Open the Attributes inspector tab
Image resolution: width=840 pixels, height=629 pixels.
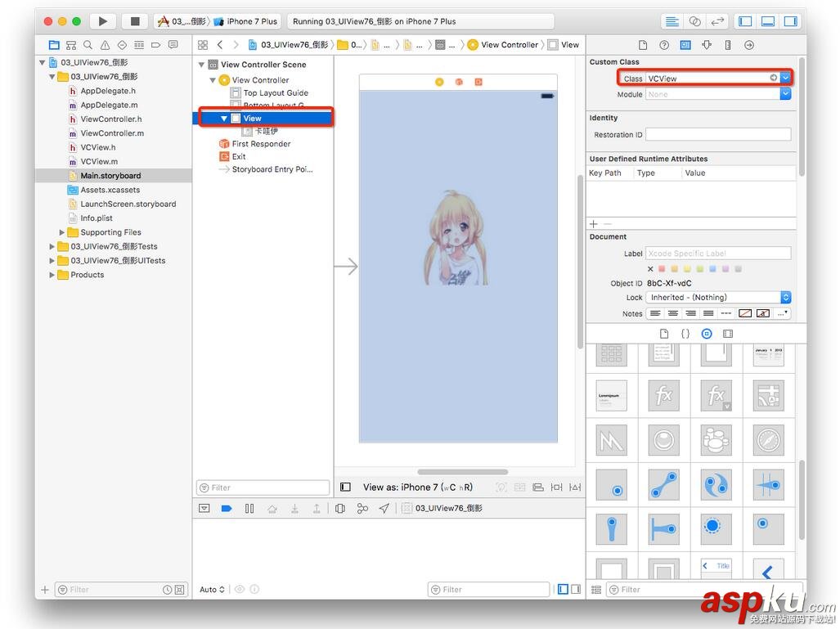click(x=707, y=45)
